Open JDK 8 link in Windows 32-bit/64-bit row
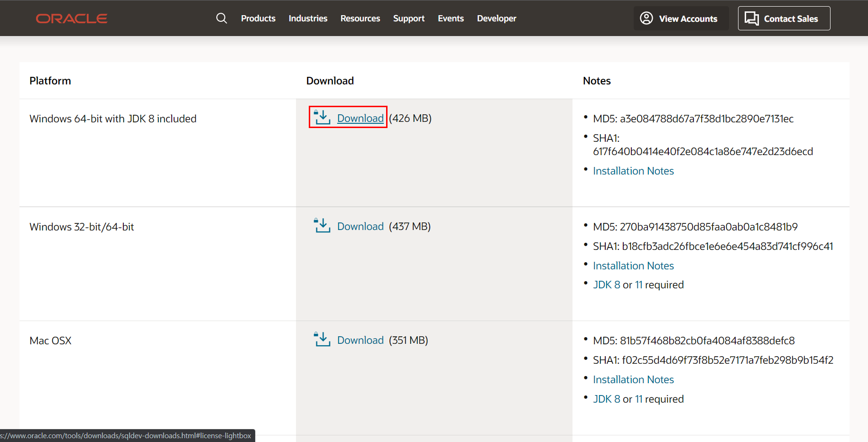The width and height of the screenshot is (868, 442). pyautogui.click(x=607, y=285)
